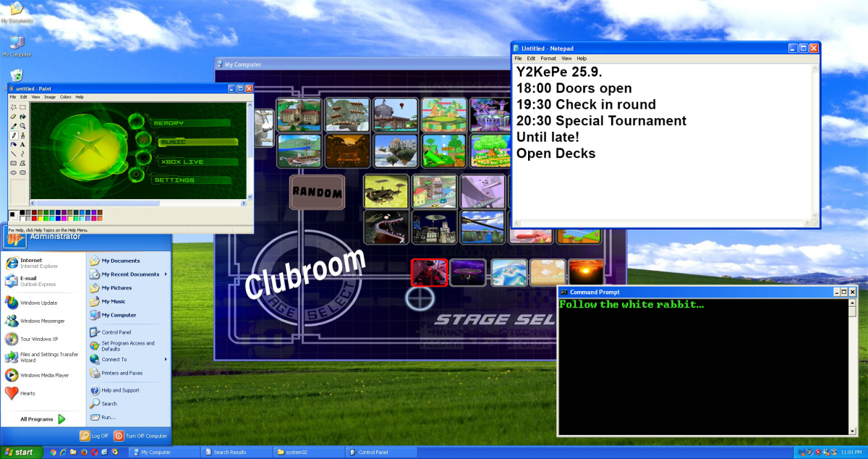Pick the yellow color swatch in Paint palette
This screenshot has height=459, width=868.
coord(40,219)
